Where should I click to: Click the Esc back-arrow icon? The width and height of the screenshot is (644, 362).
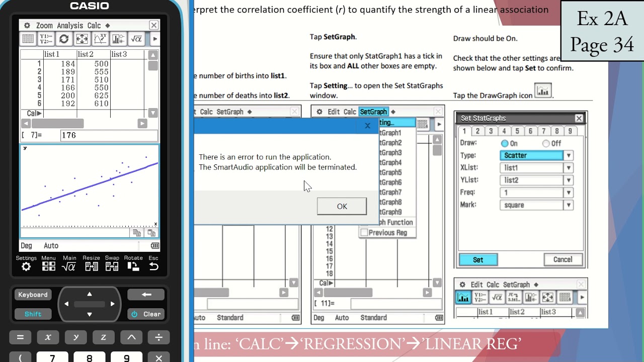[153, 266]
